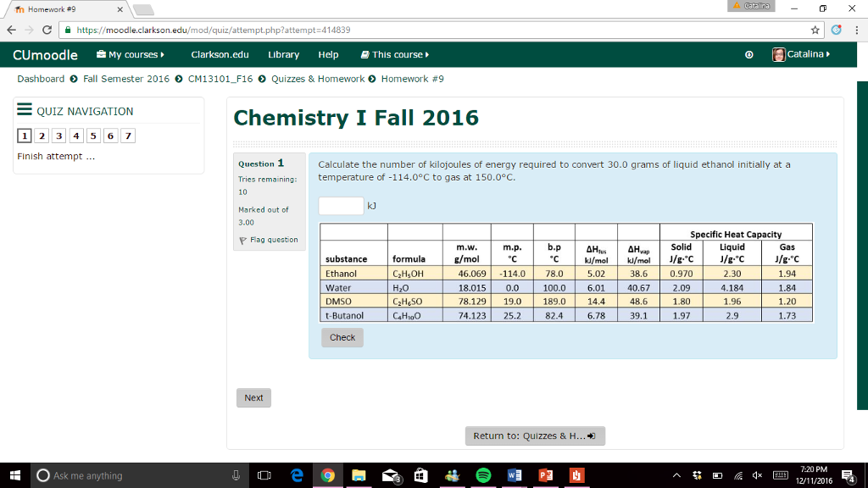The width and height of the screenshot is (868, 488).
Task: Click the secure lock icon in address bar
Action: pos(67,28)
